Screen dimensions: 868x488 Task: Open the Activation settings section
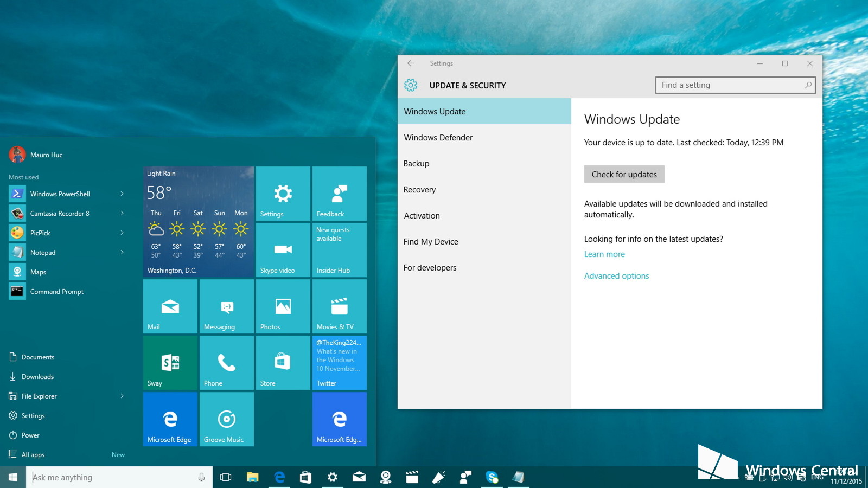coord(484,215)
